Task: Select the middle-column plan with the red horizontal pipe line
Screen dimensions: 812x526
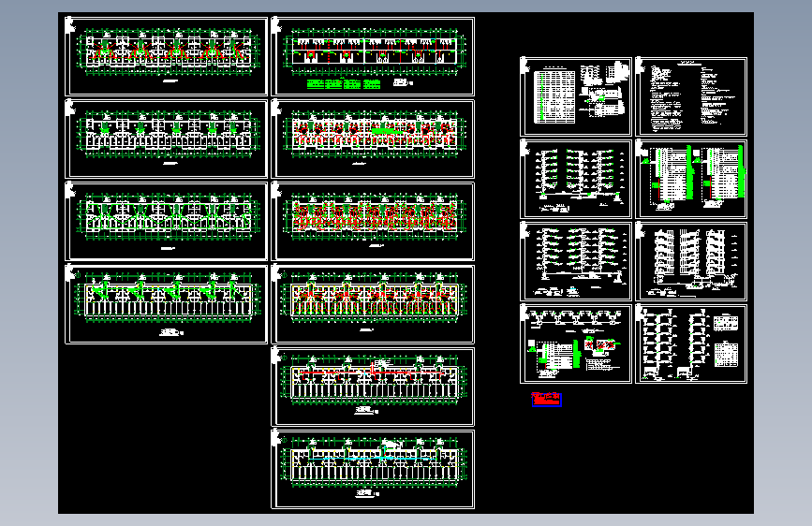Action: [x=373, y=387]
